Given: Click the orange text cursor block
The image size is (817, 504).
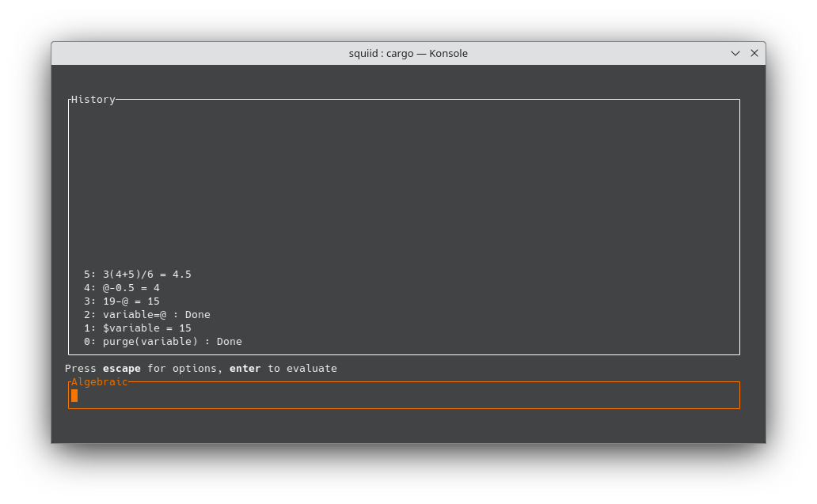Looking at the screenshot, I should click(x=74, y=396).
